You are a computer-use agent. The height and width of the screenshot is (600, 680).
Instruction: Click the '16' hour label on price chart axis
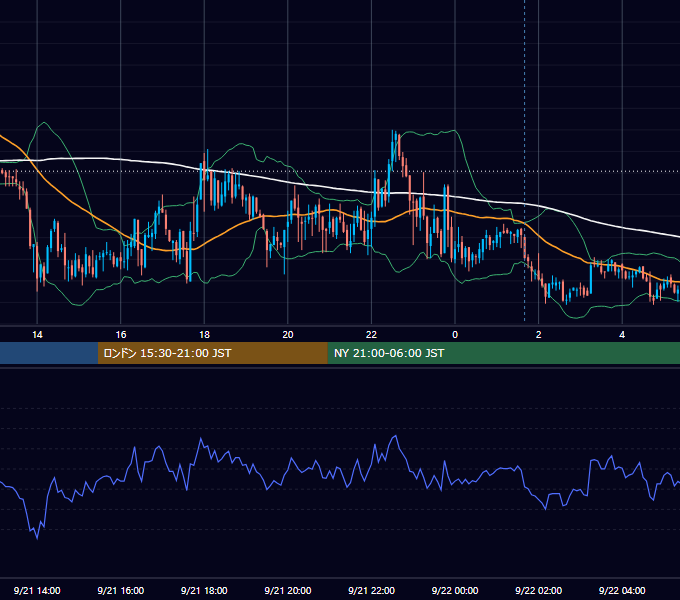121,335
